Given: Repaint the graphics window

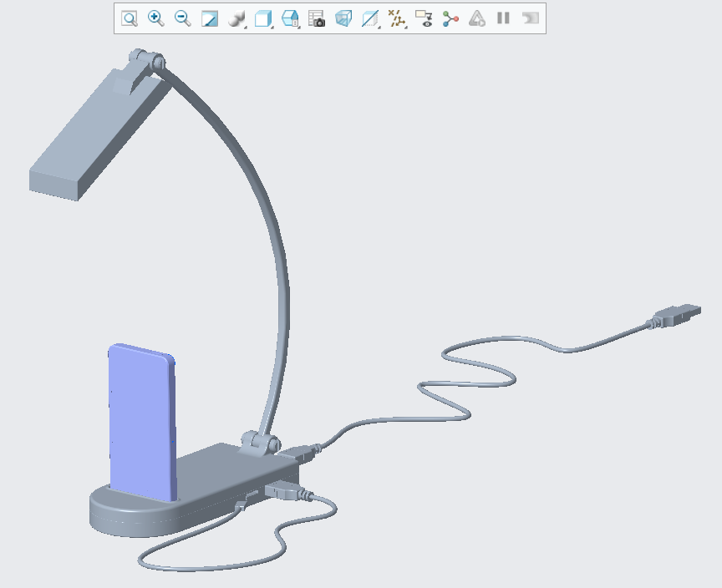Looking at the screenshot, I should [210, 19].
